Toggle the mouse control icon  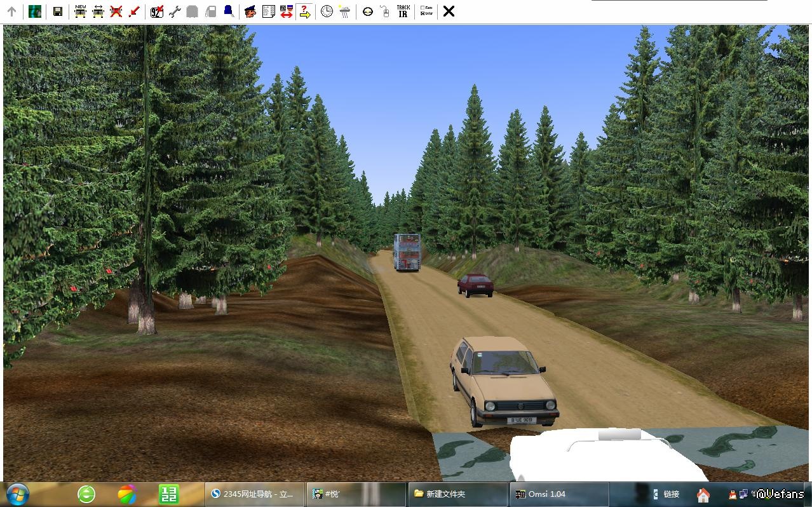click(x=385, y=11)
